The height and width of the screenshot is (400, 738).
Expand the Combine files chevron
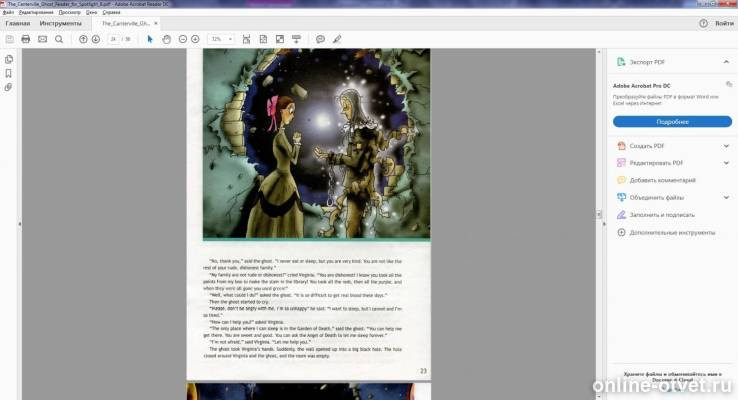[726, 198]
